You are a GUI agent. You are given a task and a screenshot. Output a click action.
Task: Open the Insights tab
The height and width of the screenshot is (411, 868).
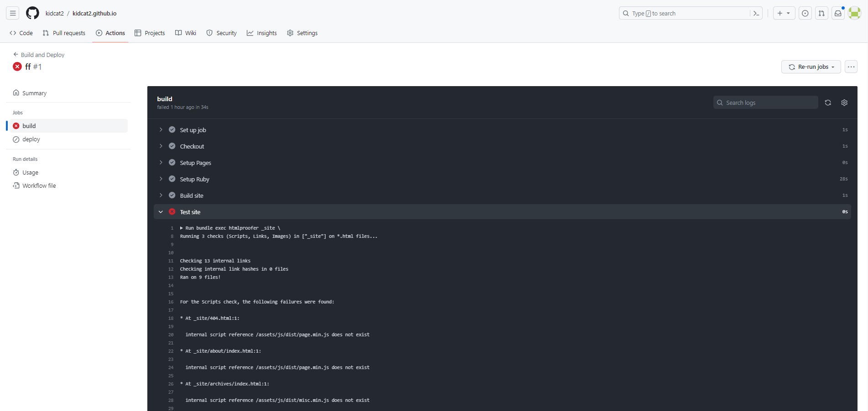coord(262,33)
